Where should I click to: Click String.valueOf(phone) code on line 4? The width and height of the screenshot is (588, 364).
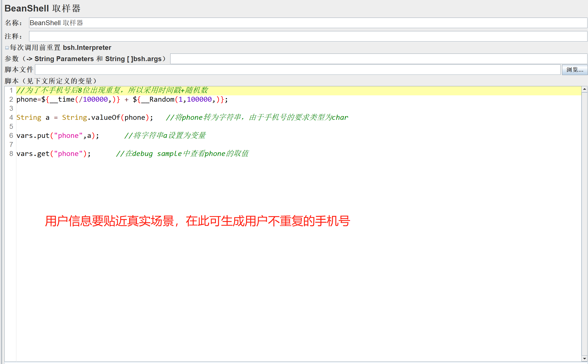coord(105,118)
